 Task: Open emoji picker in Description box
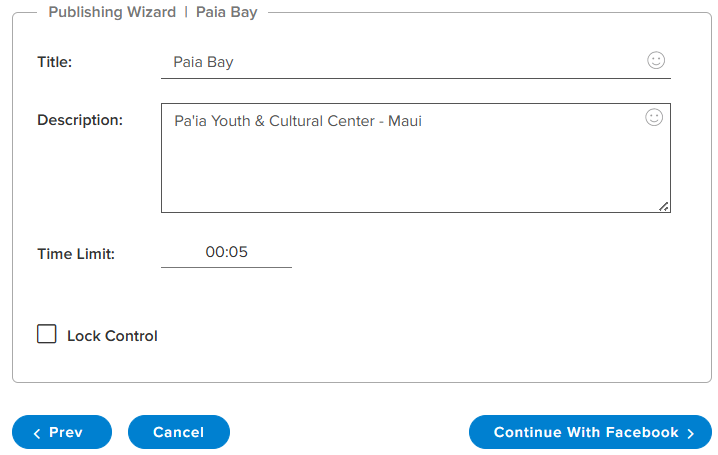coord(654,117)
